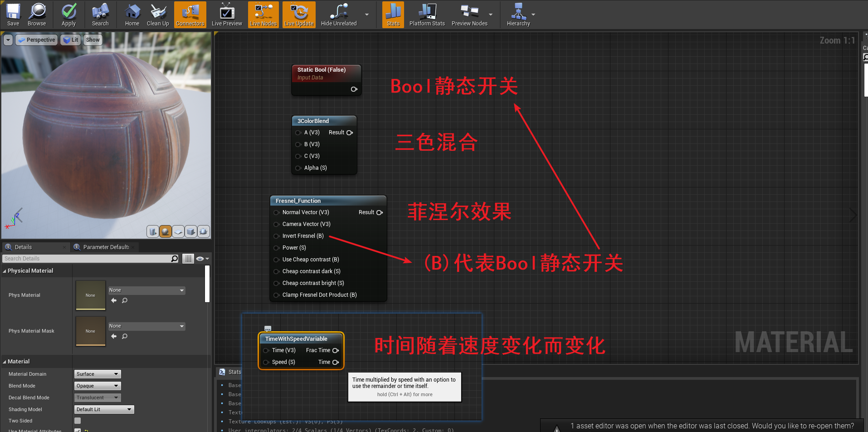This screenshot has width=868, height=432.
Task: Open the Hierarchy panel
Action: (x=518, y=14)
